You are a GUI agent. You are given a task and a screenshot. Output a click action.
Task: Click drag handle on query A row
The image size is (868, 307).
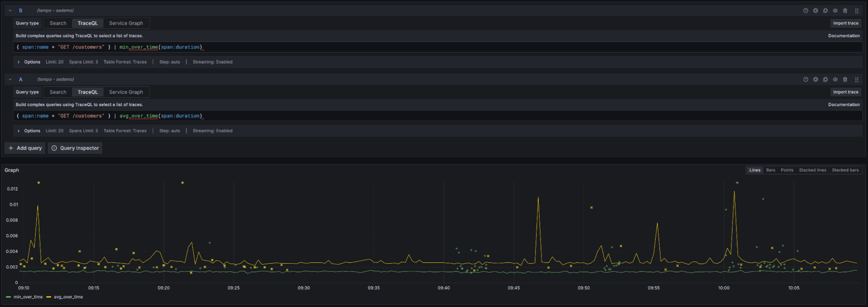pos(857,79)
